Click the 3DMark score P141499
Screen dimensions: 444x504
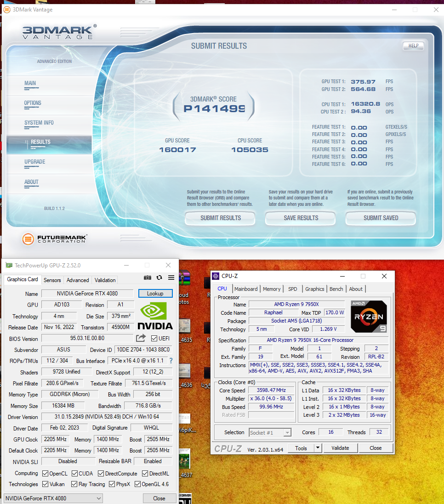click(214, 108)
